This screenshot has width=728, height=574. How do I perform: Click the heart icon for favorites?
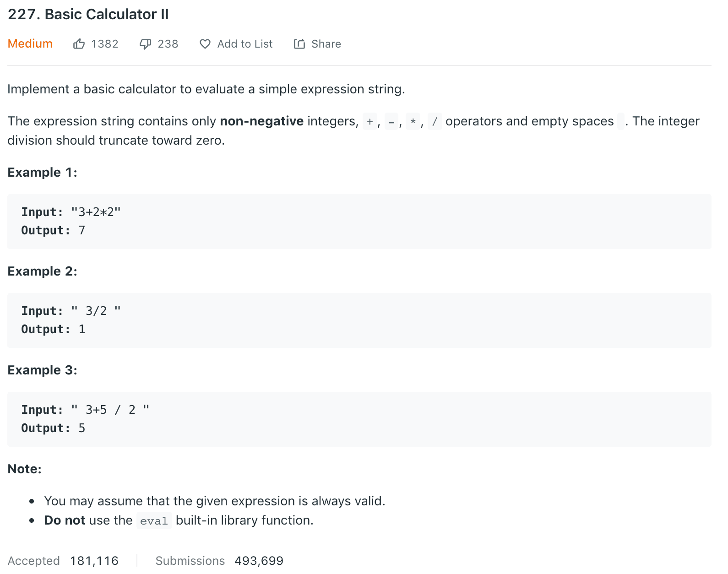coord(205,44)
